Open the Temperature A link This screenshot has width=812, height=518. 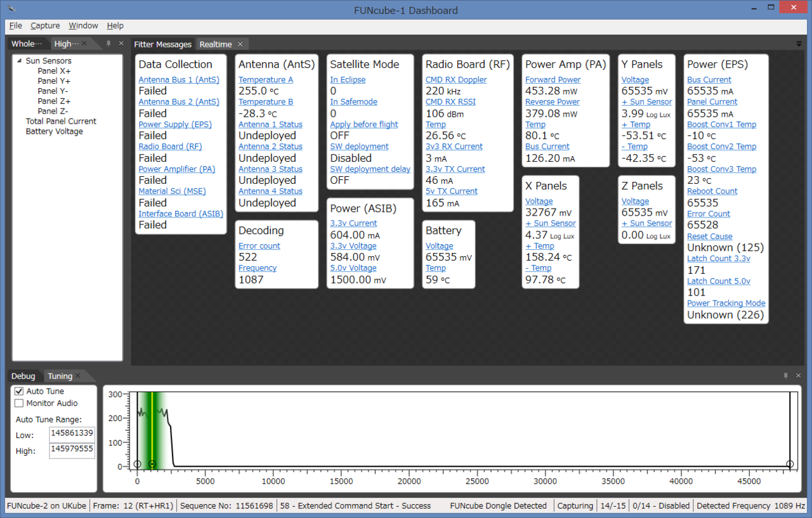click(x=266, y=80)
